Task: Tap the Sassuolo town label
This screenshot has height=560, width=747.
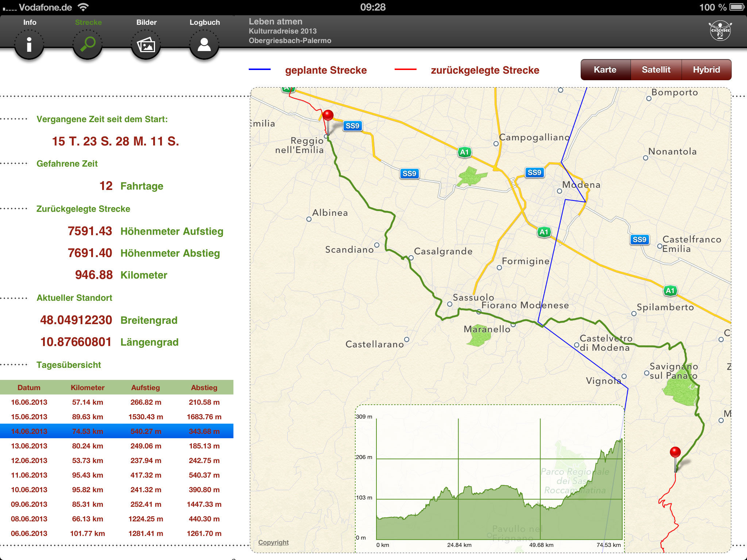Action: (473, 297)
